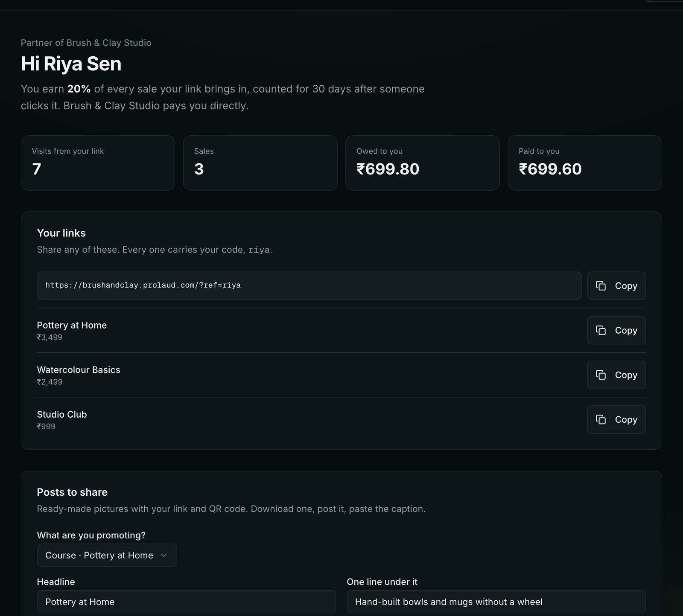The width and height of the screenshot is (683, 616).
Task: Copy the Studio Club link
Action: [x=616, y=419]
